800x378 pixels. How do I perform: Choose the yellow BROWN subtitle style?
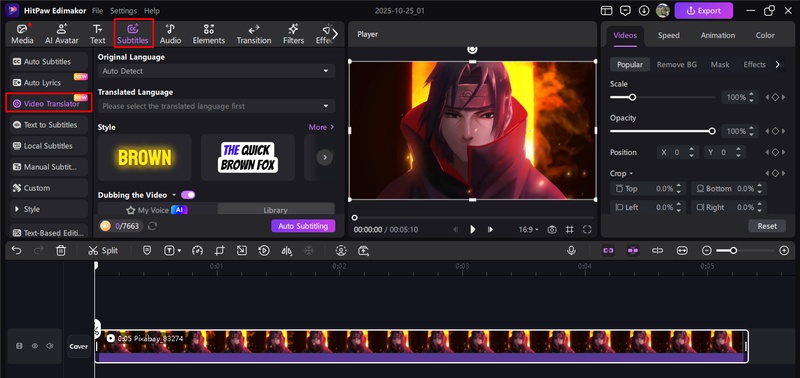click(144, 158)
